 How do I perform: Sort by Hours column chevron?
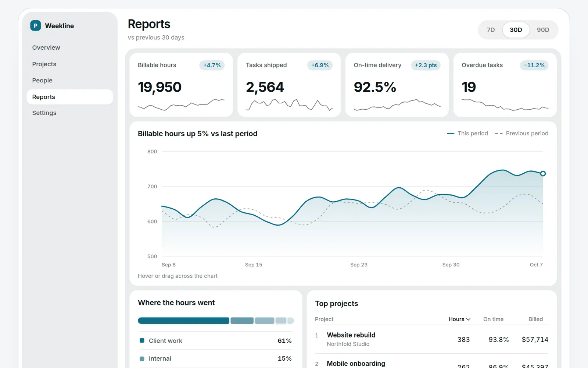tap(468, 319)
